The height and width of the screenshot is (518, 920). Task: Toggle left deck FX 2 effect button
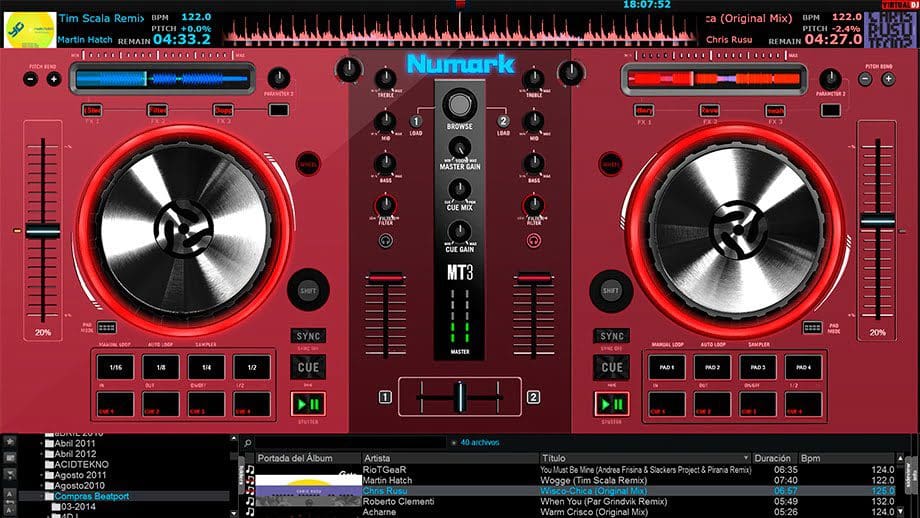coord(157,110)
